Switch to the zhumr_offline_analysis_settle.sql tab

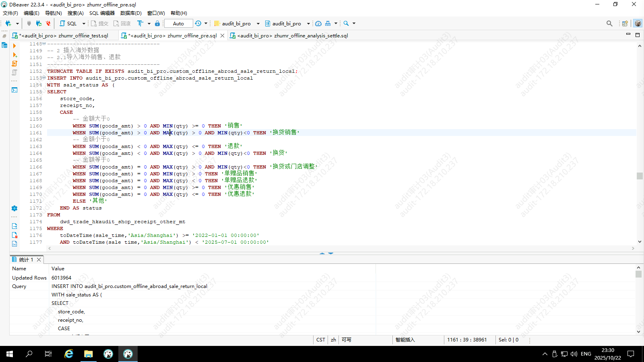pos(292,35)
